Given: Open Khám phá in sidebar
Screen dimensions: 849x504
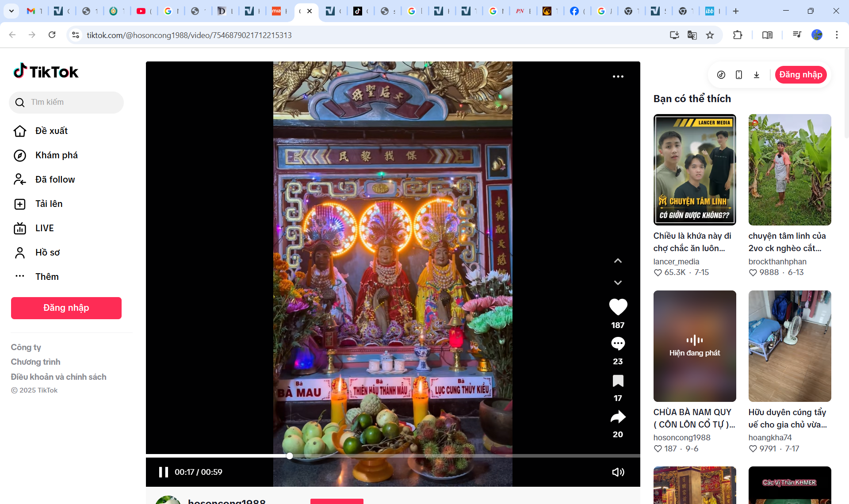Looking at the screenshot, I should point(57,155).
